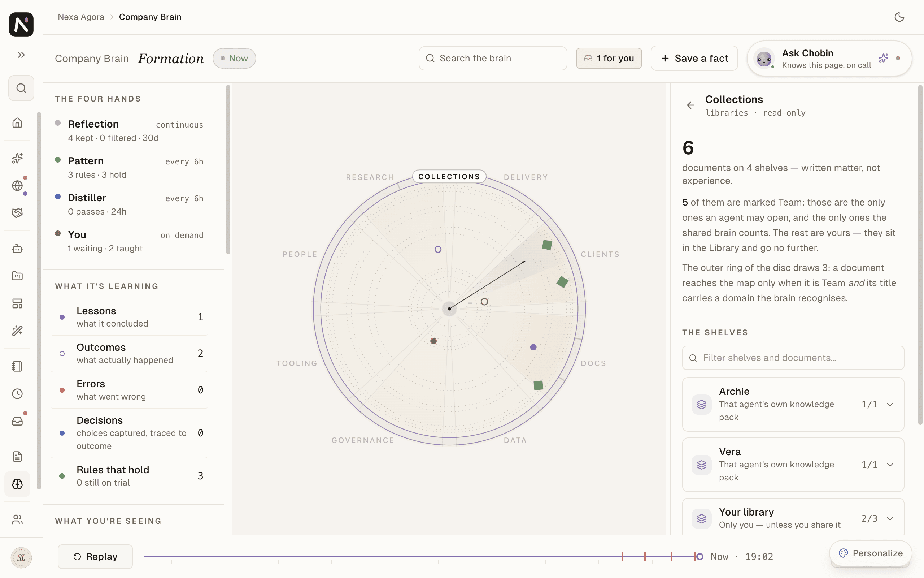Click the Save a fact button

point(694,58)
